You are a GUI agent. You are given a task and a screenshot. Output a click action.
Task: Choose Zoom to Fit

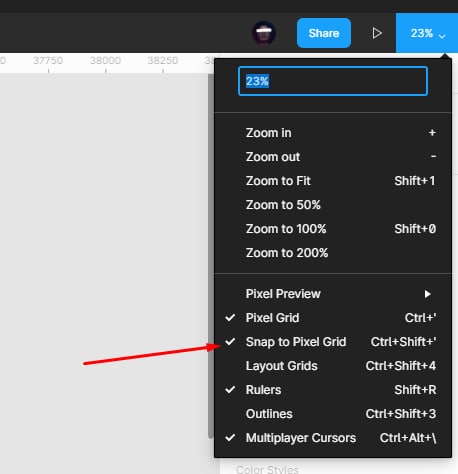pyautogui.click(x=333, y=181)
